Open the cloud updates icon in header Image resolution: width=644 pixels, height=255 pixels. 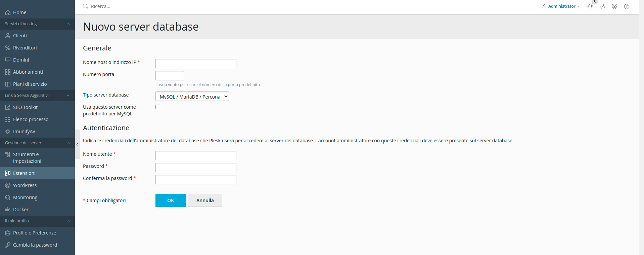tap(602, 6)
